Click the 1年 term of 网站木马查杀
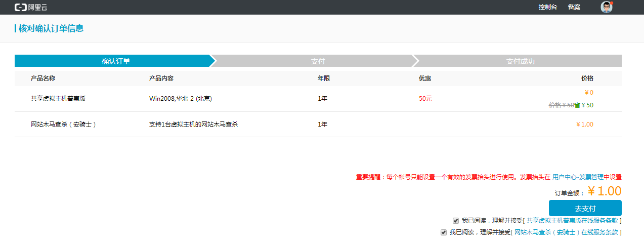644x246 pixels. tap(323, 124)
